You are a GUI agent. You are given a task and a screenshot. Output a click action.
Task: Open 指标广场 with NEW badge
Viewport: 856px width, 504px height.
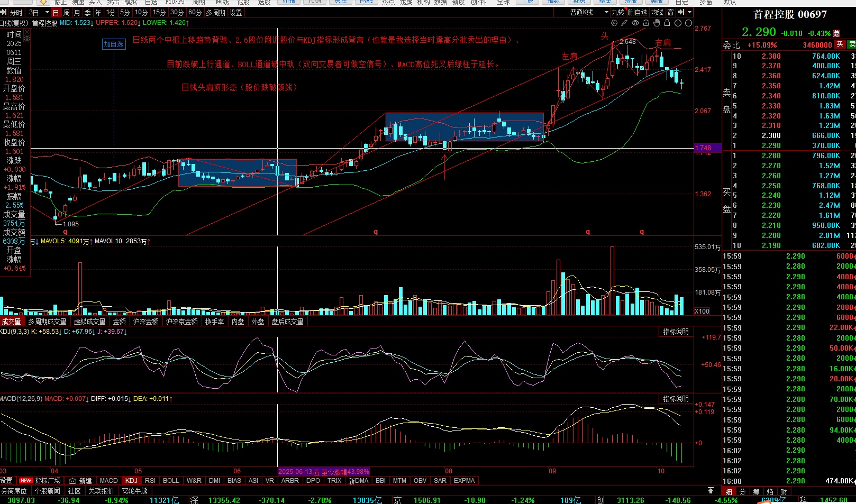[40, 481]
